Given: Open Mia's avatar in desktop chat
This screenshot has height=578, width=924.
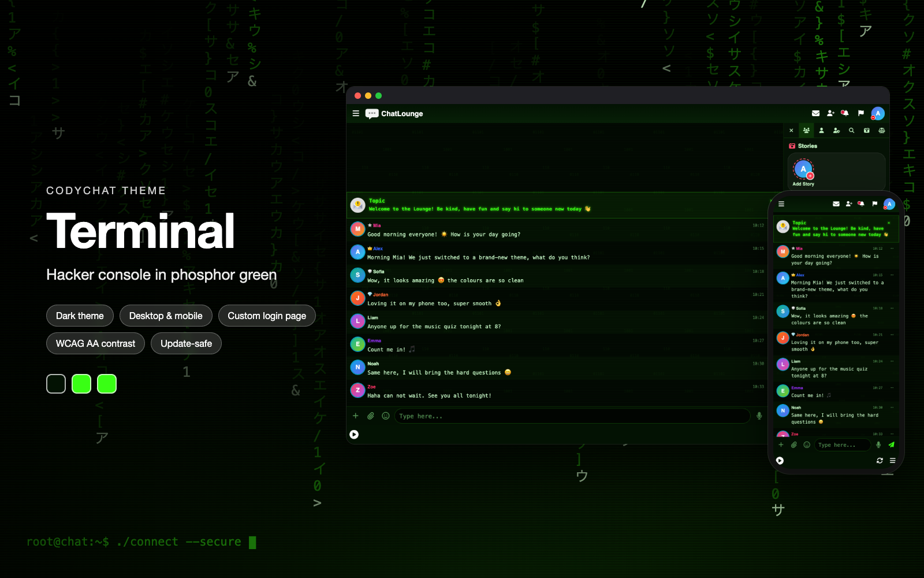Looking at the screenshot, I should pyautogui.click(x=357, y=229).
